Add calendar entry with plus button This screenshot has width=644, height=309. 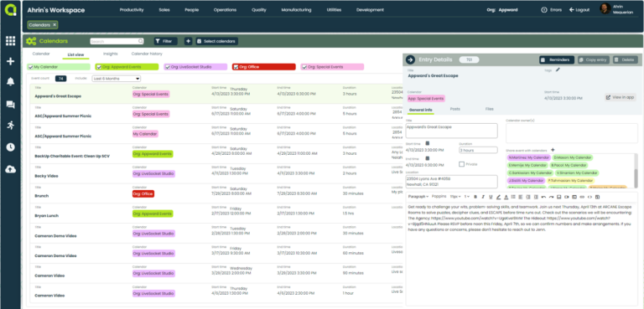[x=188, y=41]
